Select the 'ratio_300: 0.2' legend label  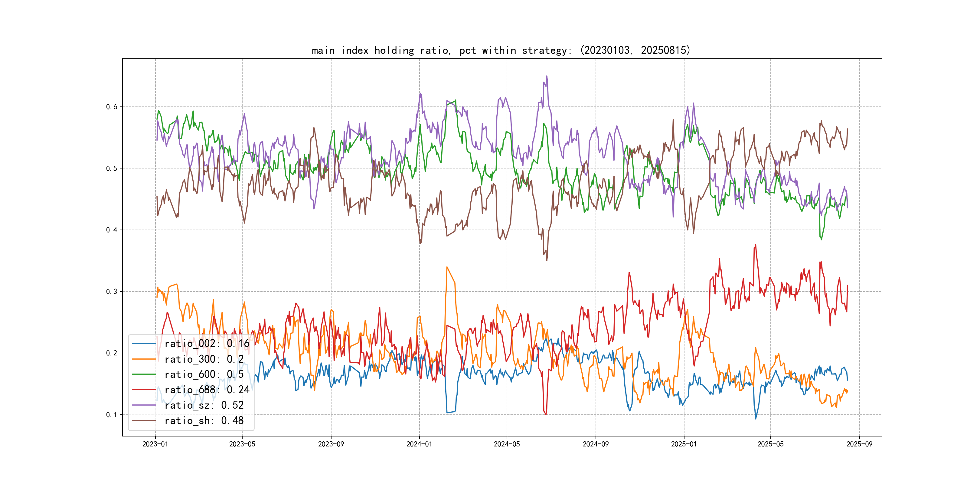click(204, 359)
